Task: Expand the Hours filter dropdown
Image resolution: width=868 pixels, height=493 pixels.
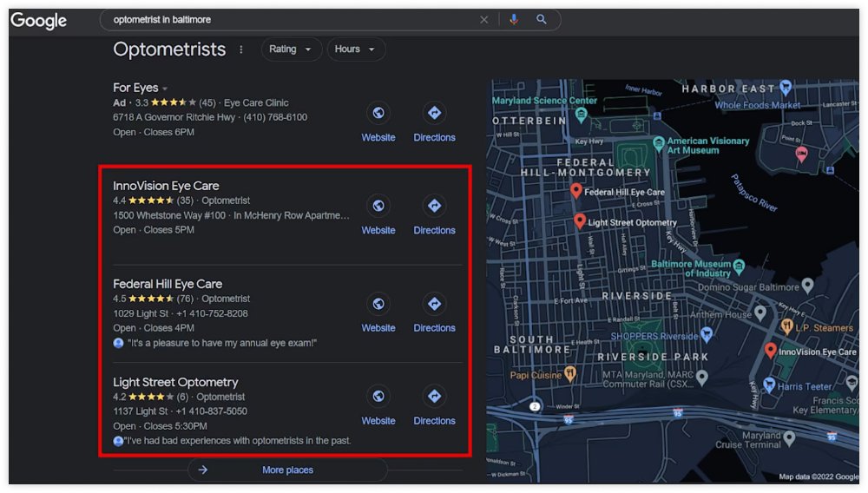Action: click(x=355, y=49)
